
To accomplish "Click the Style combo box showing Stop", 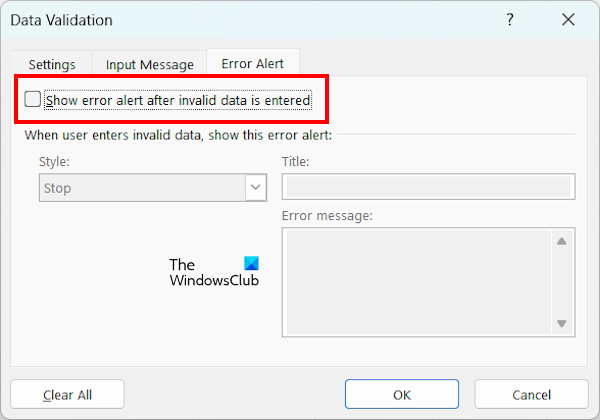I will (142, 188).
